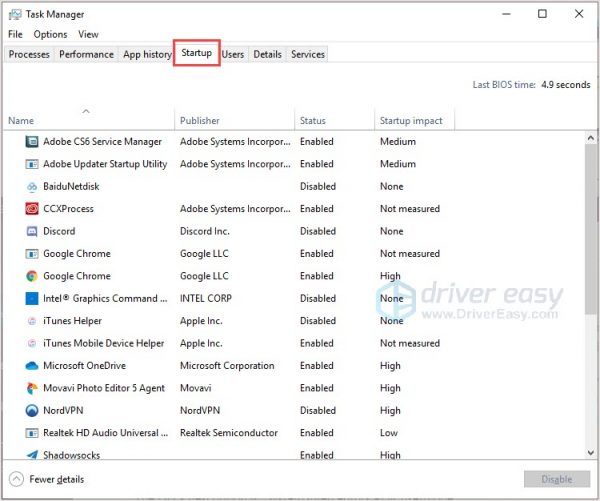600x501 pixels.
Task: Sort list by Name column header
Action: tap(21, 121)
